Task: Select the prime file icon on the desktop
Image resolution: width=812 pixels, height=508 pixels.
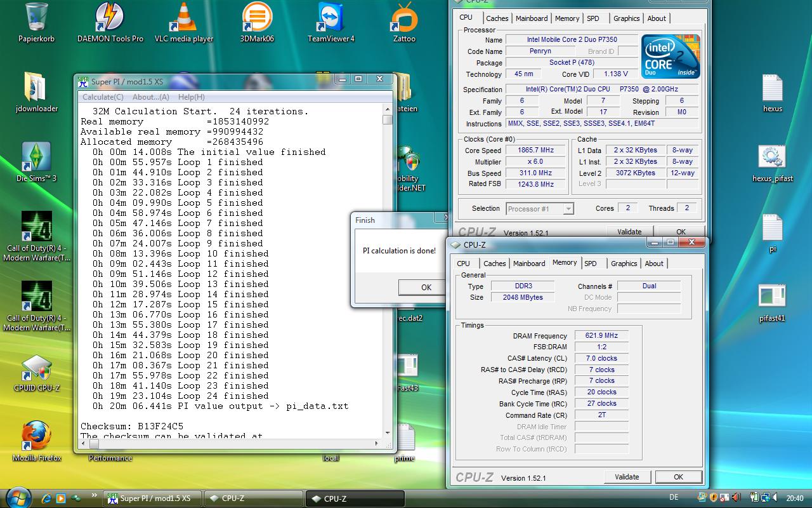Action: click(404, 442)
